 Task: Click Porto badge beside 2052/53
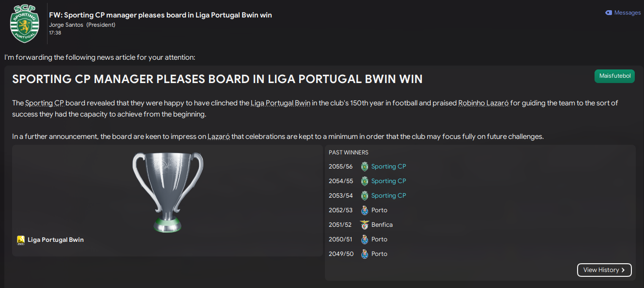coord(365,210)
